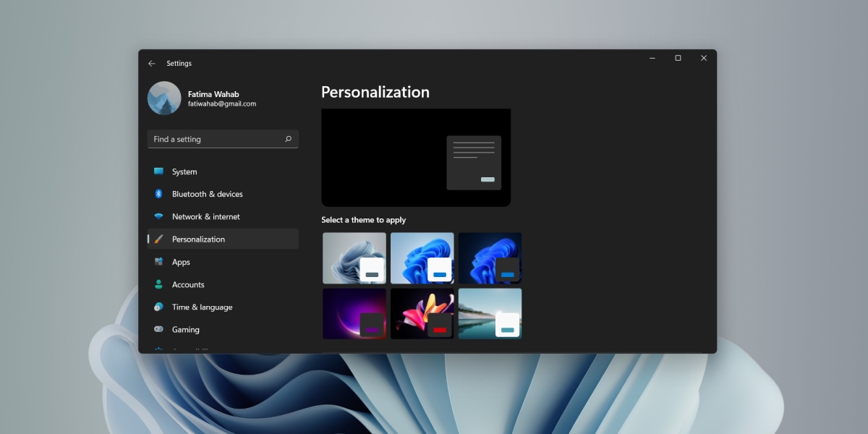The image size is (868, 434).
Task: Minimize the Settings window
Action: pyautogui.click(x=652, y=58)
